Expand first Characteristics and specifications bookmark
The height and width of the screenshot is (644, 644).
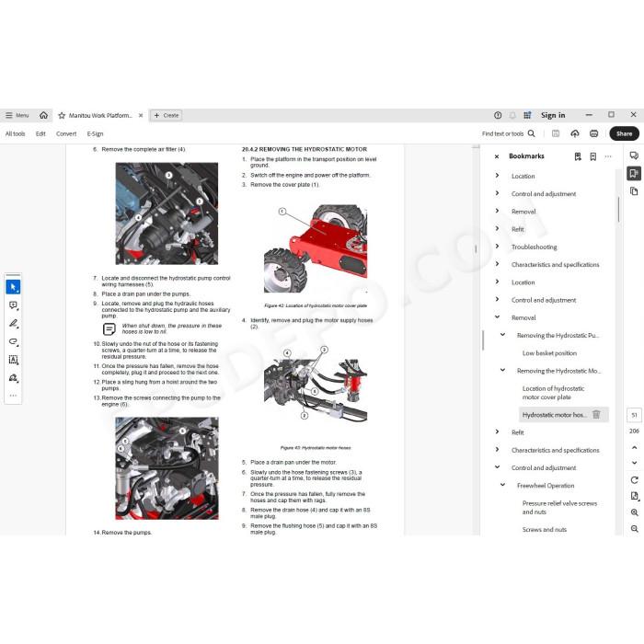(497, 264)
